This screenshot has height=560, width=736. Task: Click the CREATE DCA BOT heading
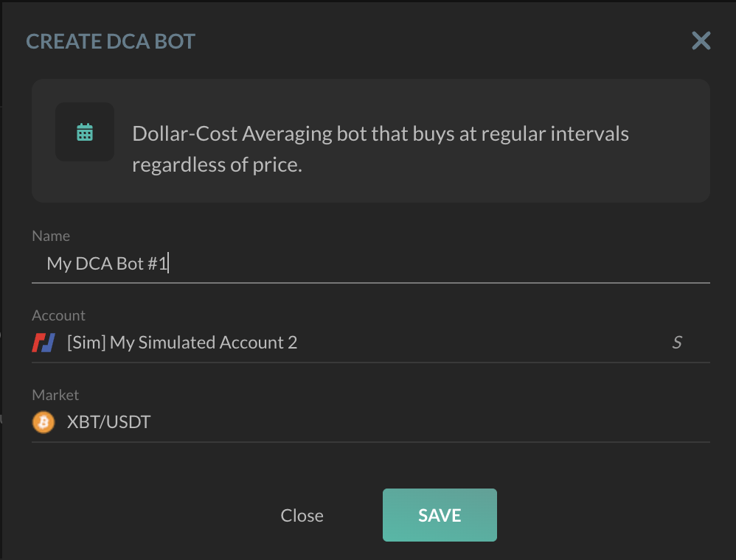pos(110,41)
